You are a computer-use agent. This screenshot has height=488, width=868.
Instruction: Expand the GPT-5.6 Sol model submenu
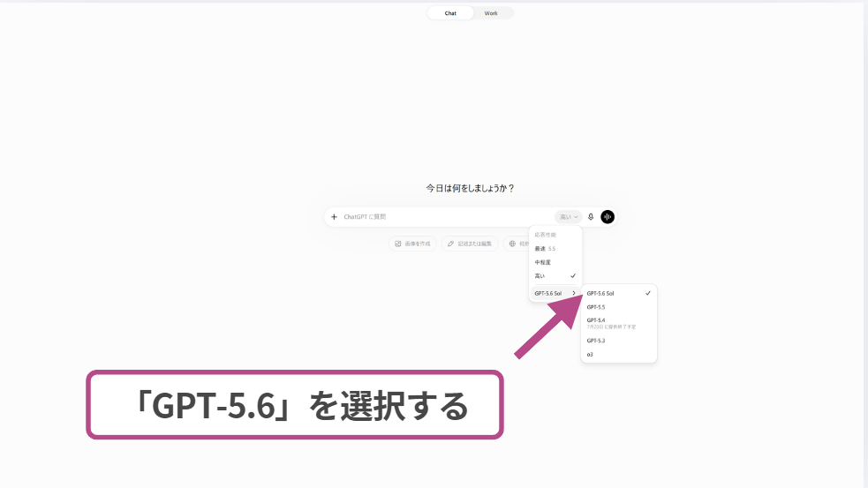[555, 293]
